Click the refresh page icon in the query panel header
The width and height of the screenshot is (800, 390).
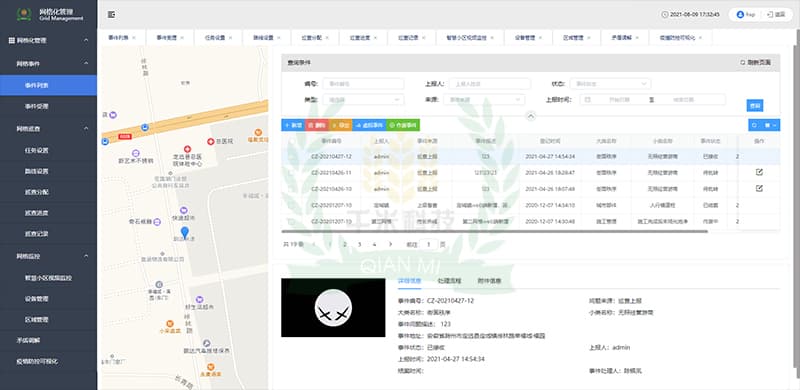click(x=743, y=62)
